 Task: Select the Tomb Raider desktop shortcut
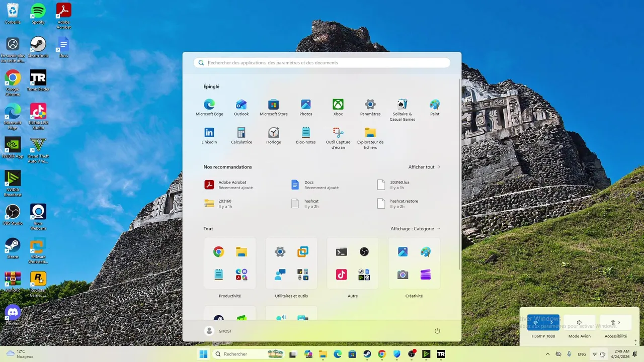(38, 81)
